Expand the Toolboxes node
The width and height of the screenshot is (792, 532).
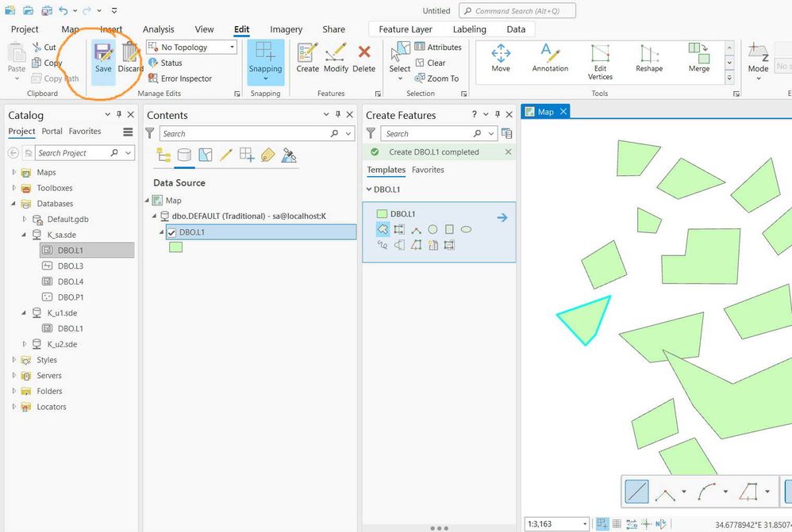coord(14,188)
